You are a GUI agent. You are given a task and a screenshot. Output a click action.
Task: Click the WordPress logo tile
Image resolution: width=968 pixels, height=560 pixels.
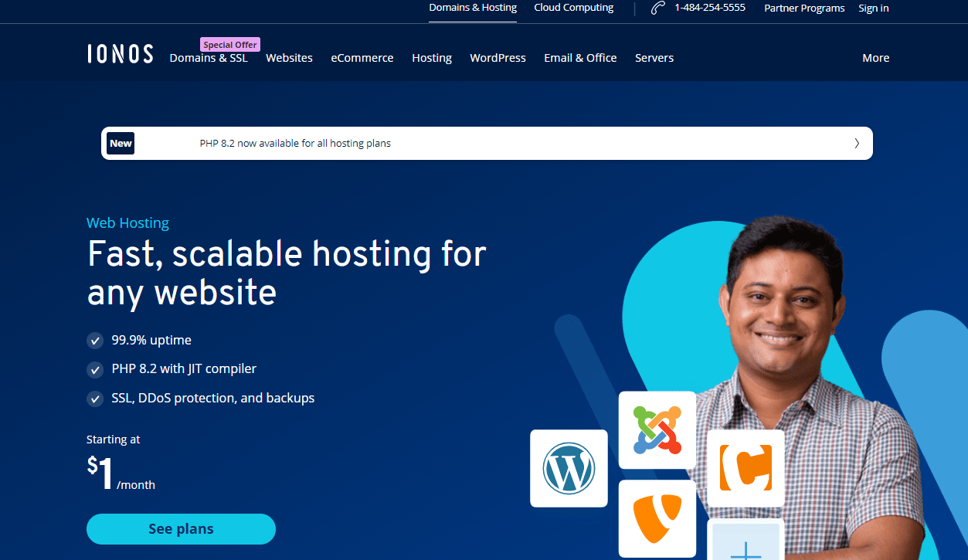click(x=569, y=468)
